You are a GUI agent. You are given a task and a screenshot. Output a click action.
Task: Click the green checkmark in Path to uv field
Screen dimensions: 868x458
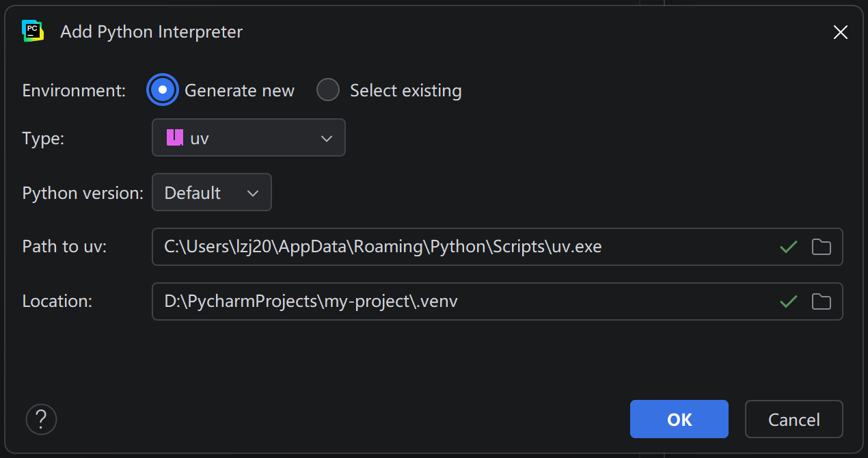(x=789, y=247)
